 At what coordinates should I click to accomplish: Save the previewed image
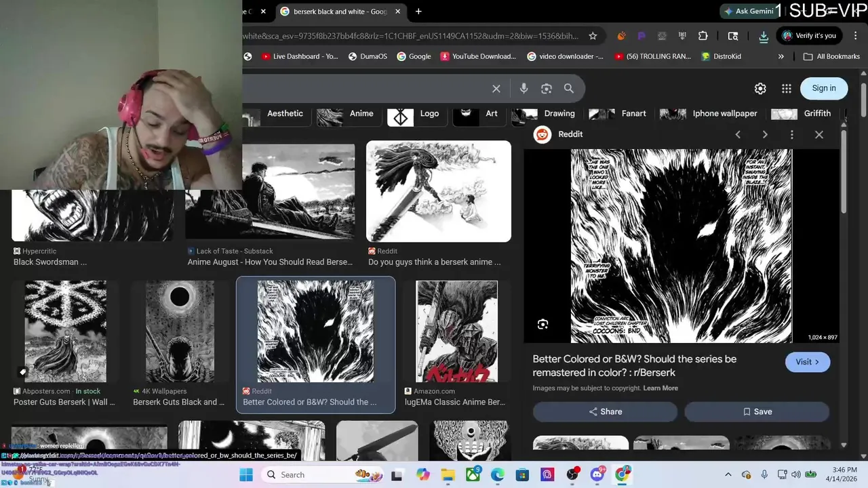[757, 411]
